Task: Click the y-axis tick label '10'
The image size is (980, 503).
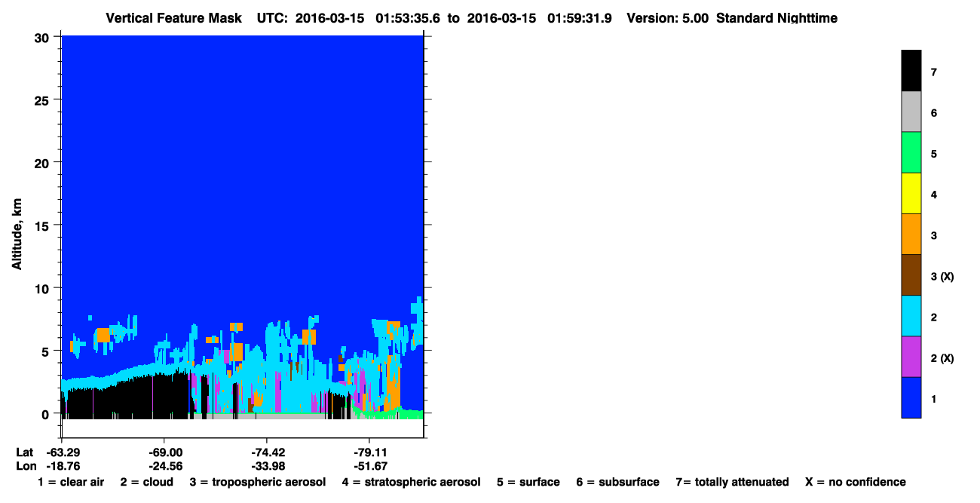Action: click(44, 288)
